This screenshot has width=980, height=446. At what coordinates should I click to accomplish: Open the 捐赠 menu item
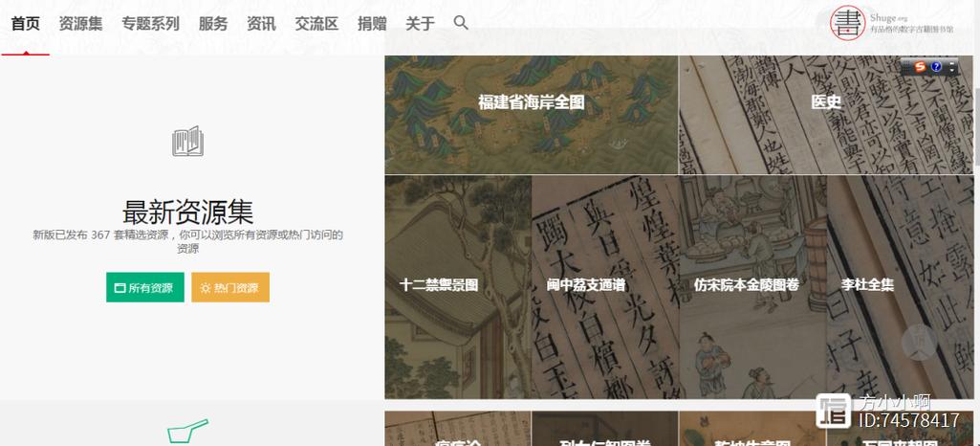(372, 24)
